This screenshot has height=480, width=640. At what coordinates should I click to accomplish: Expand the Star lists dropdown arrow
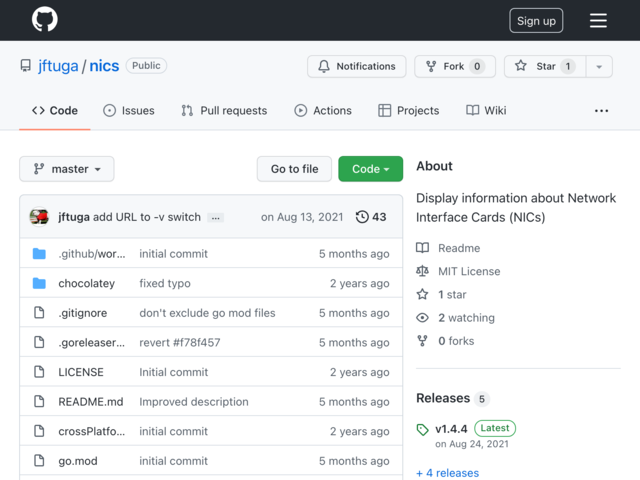[x=599, y=66]
